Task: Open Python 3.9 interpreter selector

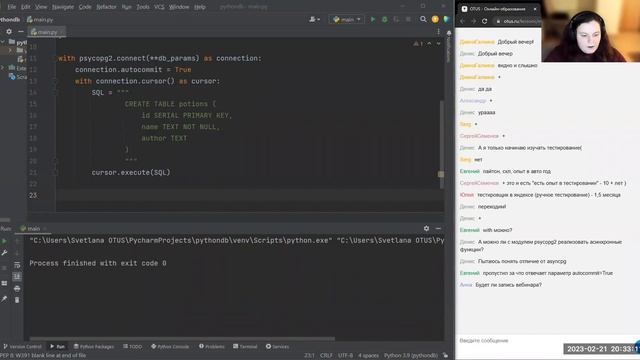Action: [411, 356]
